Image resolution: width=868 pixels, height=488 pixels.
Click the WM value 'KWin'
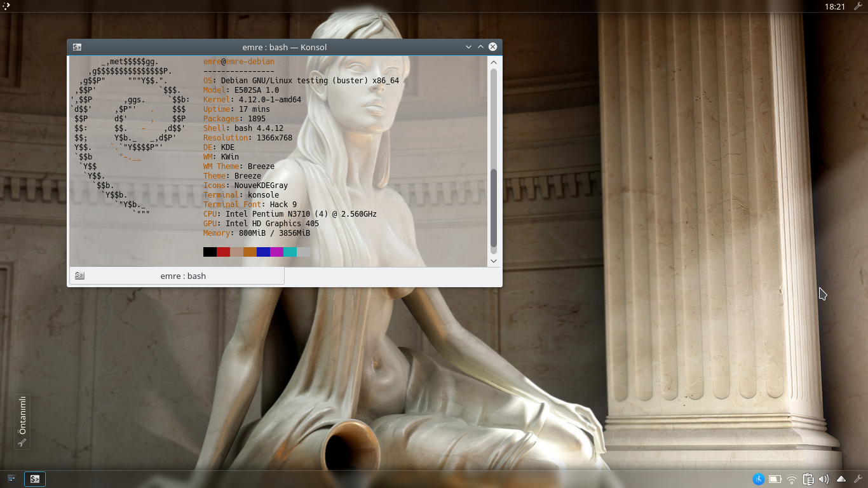(230, 157)
